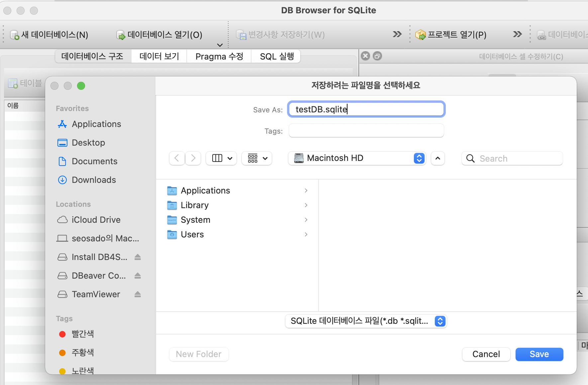
Task: Go back in folder history
Action: pos(177,158)
